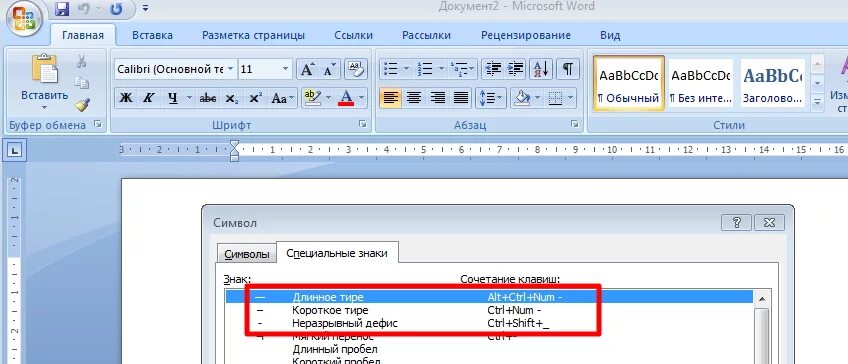Toggle subscript x₂ formatting

point(232,98)
